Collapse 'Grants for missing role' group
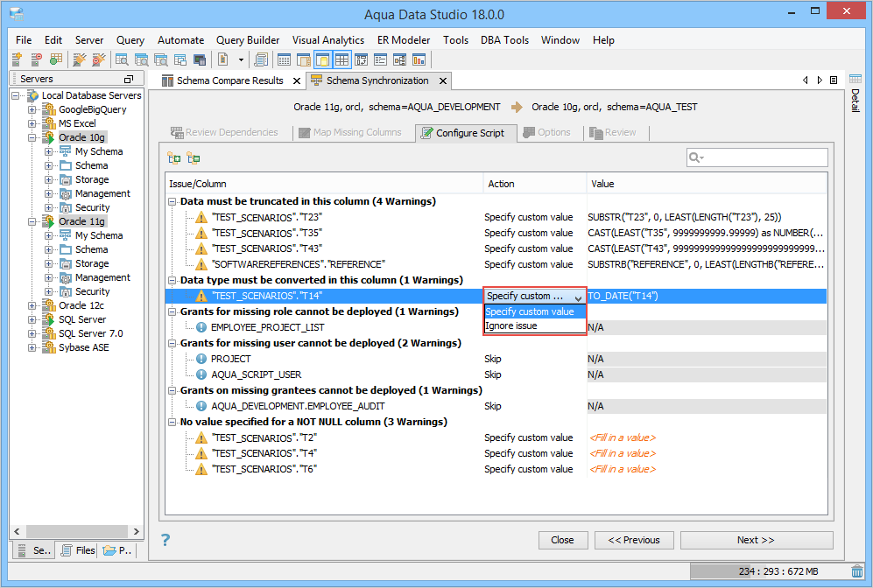The image size is (873, 588). click(x=172, y=312)
